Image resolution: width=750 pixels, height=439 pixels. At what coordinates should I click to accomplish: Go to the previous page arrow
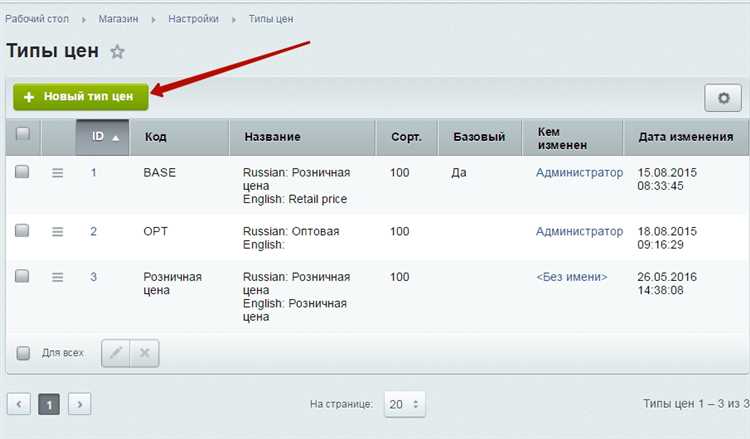click(19, 404)
